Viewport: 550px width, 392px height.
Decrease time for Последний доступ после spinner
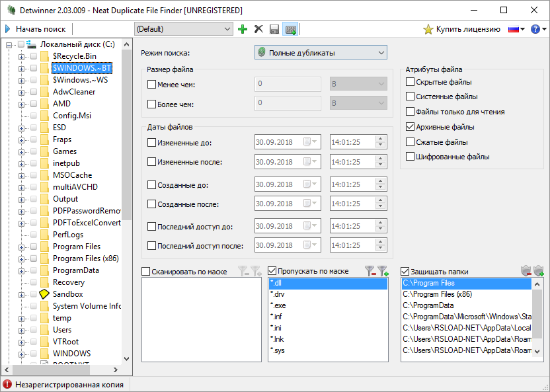(x=380, y=249)
